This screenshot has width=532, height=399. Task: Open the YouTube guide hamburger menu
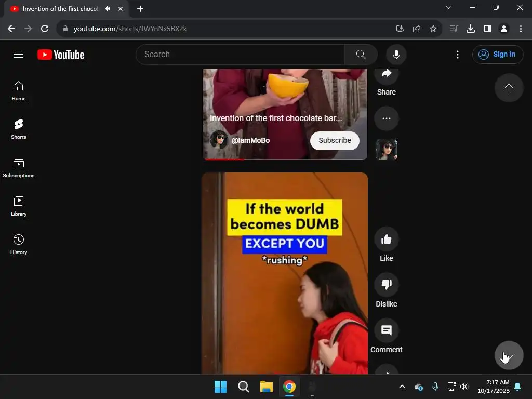point(19,54)
